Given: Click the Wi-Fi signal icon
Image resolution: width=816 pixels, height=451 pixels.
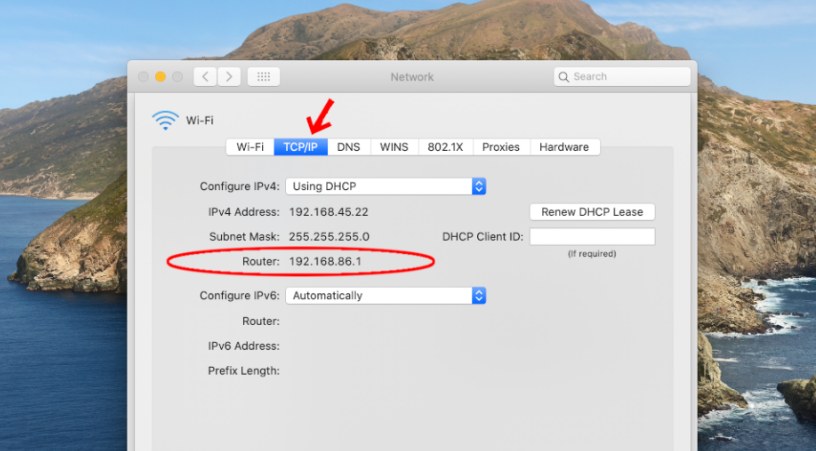Looking at the screenshot, I should [x=165, y=120].
